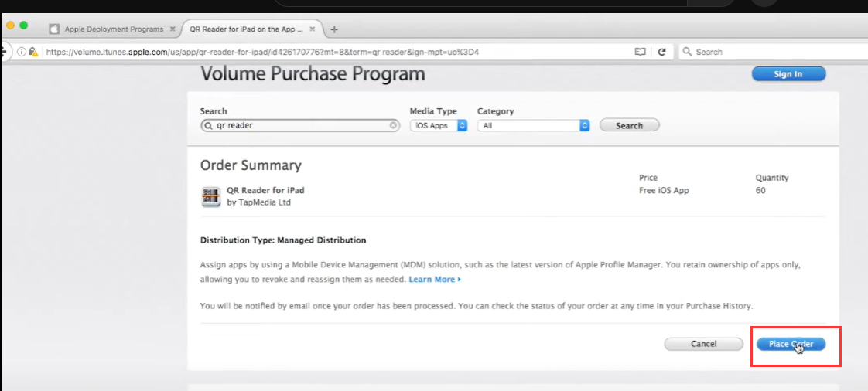Close the Apple Deployment Programs tab
This screenshot has width=868, height=391.
coord(173,29)
